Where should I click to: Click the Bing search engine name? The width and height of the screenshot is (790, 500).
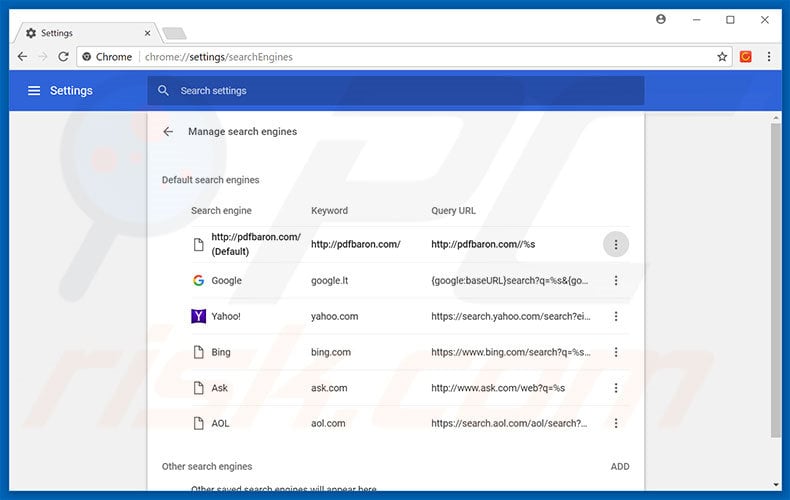coord(221,352)
